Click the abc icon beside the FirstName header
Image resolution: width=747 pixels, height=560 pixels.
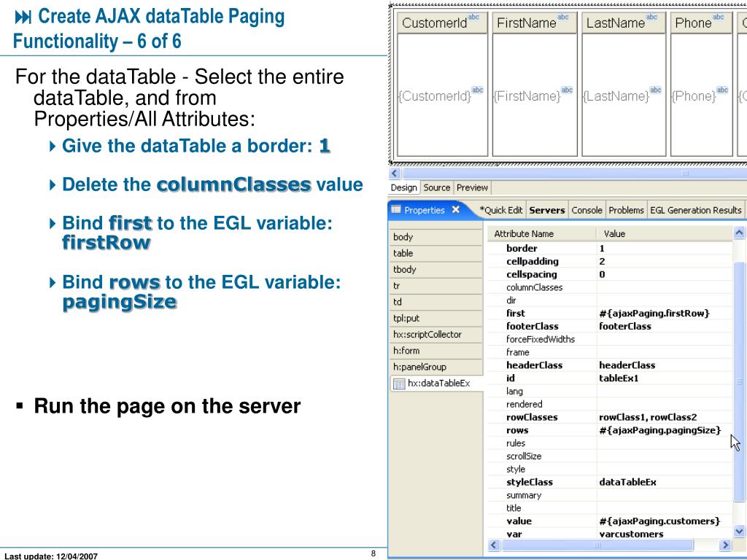(563, 16)
